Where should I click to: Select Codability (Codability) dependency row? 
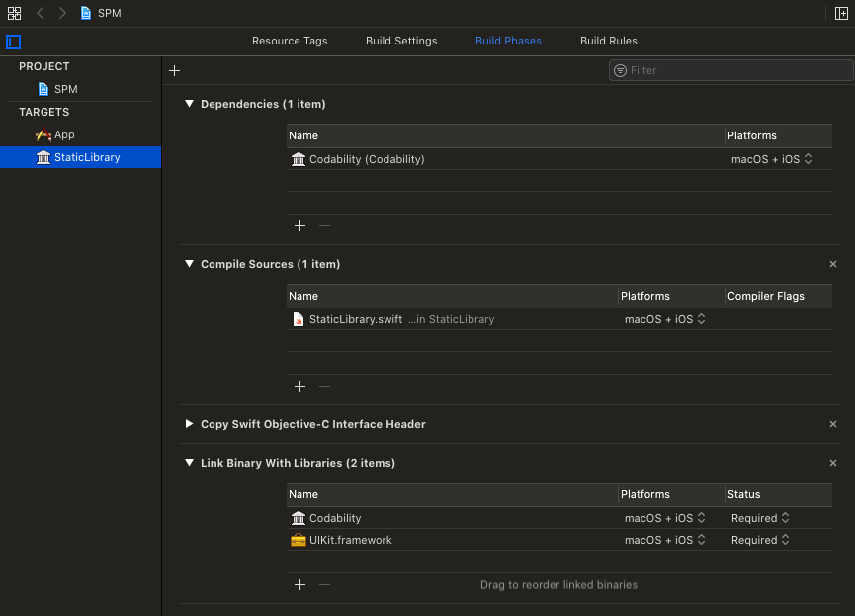click(x=559, y=159)
